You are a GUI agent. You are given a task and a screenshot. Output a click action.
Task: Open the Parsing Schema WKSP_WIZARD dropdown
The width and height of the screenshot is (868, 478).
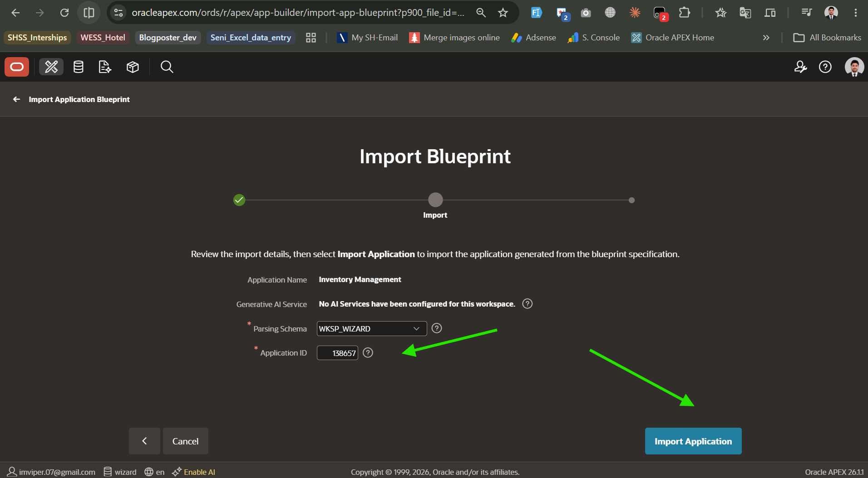(371, 329)
